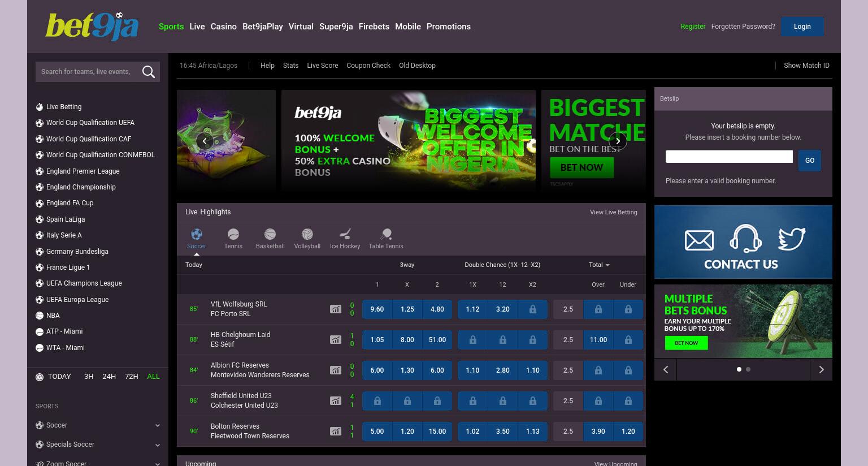The width and height of the screenshot is (868, 466).
Task: Select 9.60 odds for VfL Wolfsburg SRL
Action: click(x=377, y=309)
